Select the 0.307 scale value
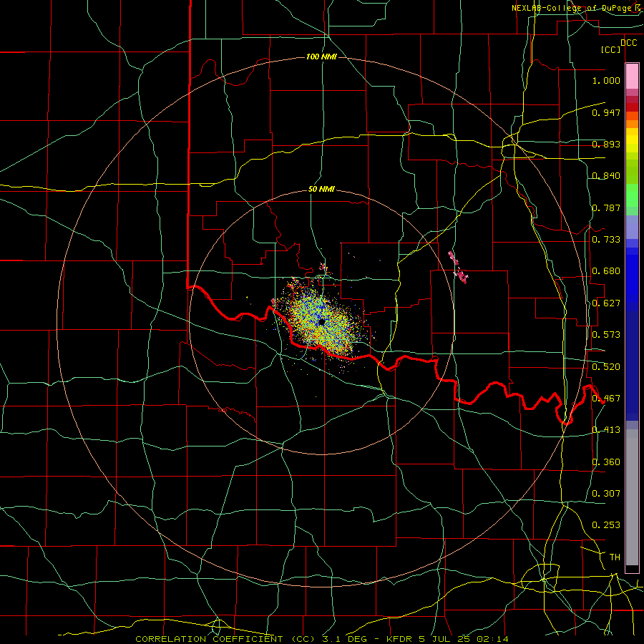 coord(606,493)
